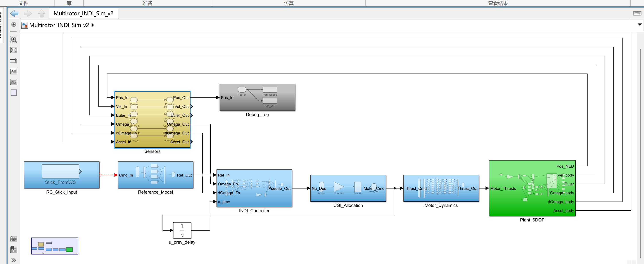Toggle the Hide/Show Explorer Bar button

click(14, 25)
